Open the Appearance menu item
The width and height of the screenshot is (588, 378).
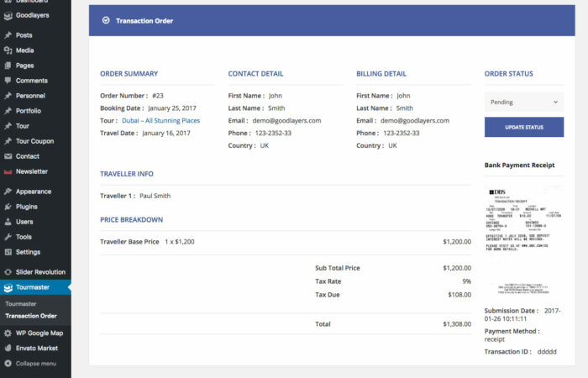(x=33, y=192)
